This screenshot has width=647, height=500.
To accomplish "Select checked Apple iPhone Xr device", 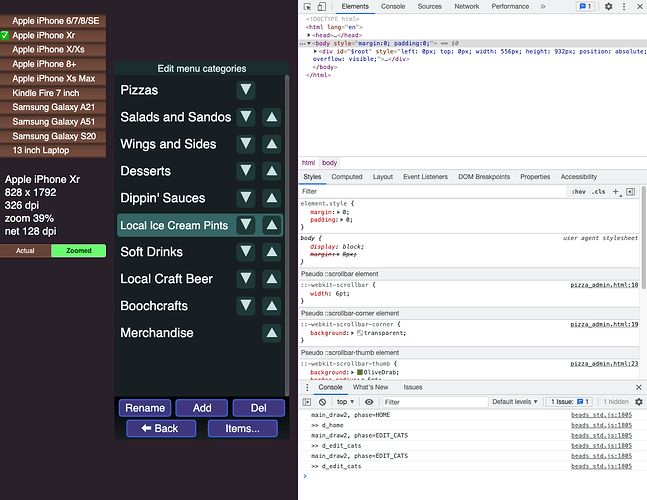I will pos(53,35).
